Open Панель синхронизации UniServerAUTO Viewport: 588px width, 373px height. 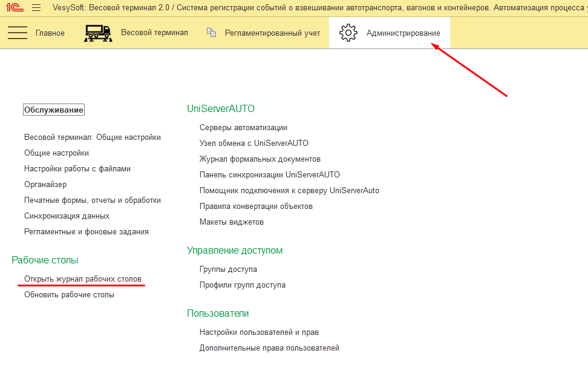[270, 175]
